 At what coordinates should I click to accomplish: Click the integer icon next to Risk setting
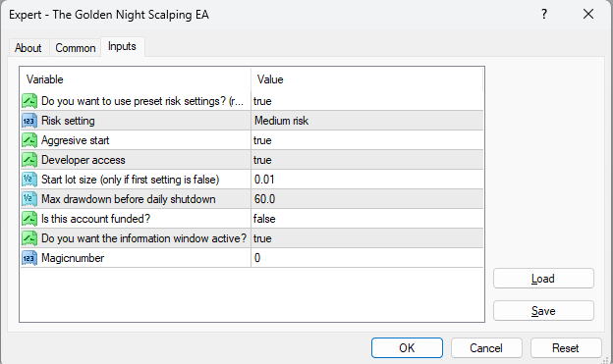(29, 121)
